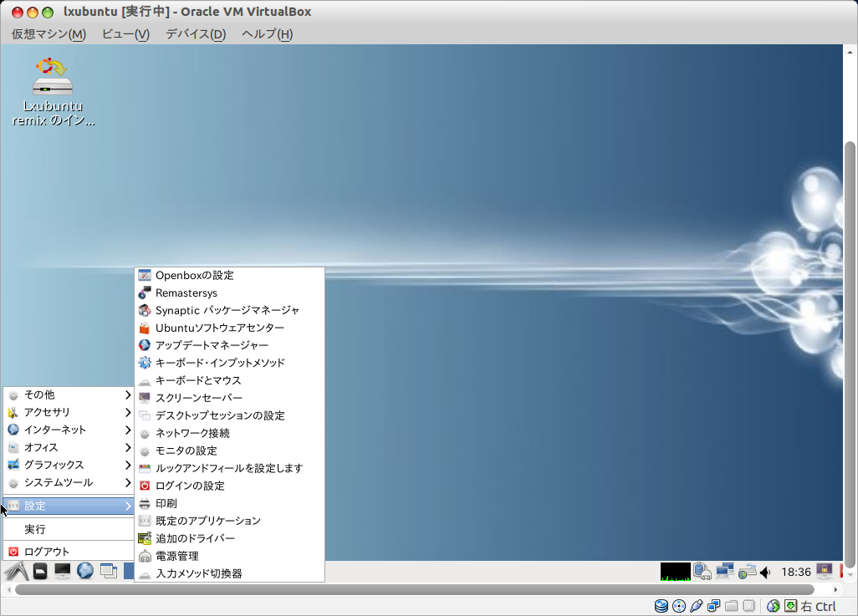Select 実行 from start menu
Viewport: 858px width, 616px height.
[x=69, y=529]
